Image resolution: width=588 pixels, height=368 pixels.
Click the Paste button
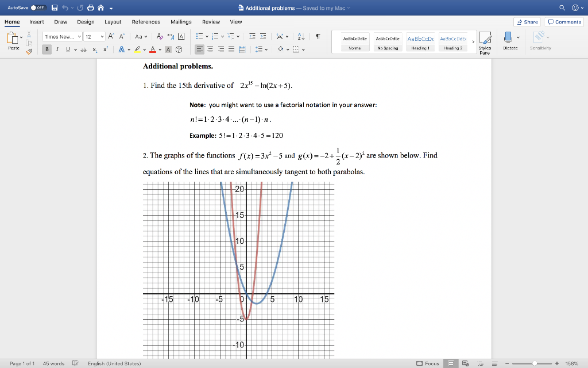pyautogui.click(x=14, y=41)
